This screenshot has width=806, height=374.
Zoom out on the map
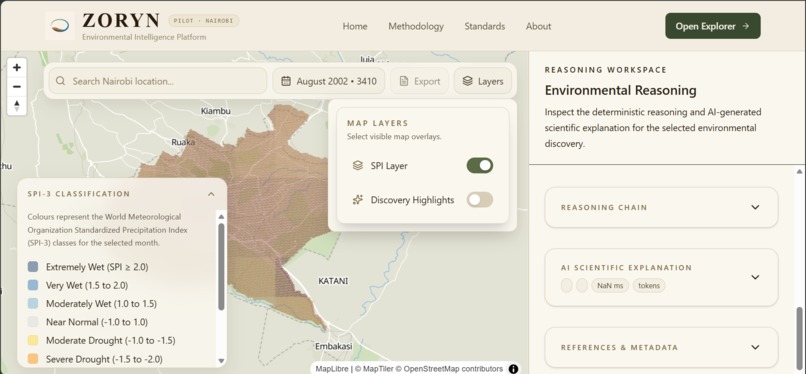pos(16,86)
